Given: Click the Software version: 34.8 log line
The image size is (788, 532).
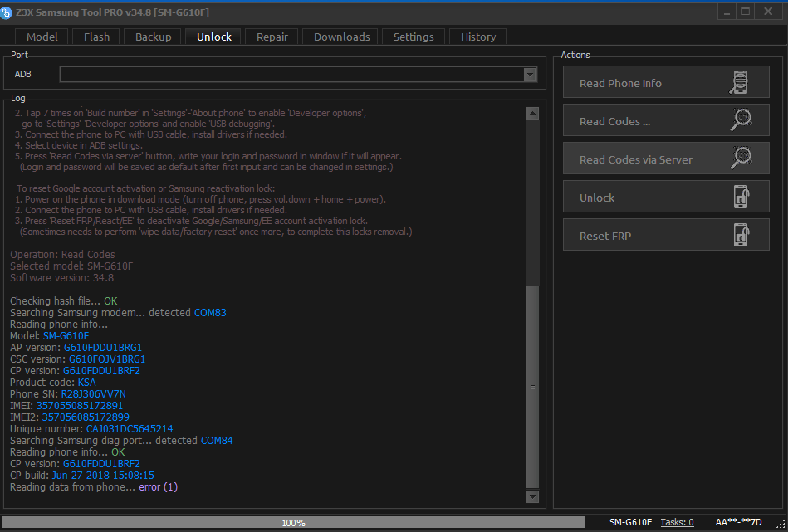Looking at the screenshot, I should click(x=61, y=278).
